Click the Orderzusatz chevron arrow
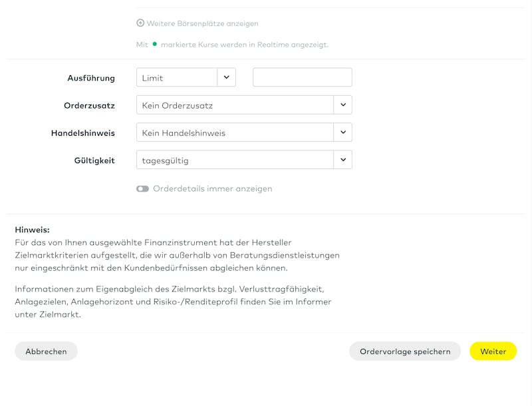The height and width of the screenshot is (406, 532). point(343,105)
